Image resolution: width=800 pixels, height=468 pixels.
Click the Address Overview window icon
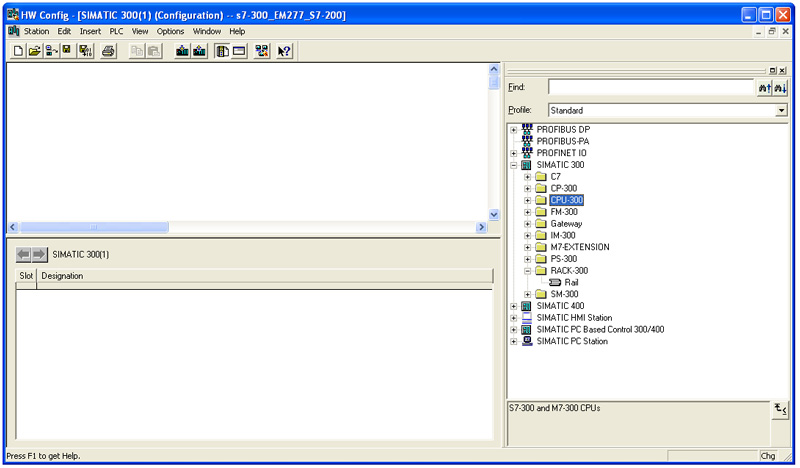[x=239, y=51]
